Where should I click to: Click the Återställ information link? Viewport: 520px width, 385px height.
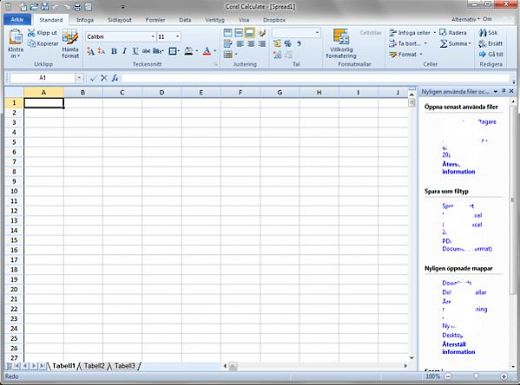tap(458, 348)
